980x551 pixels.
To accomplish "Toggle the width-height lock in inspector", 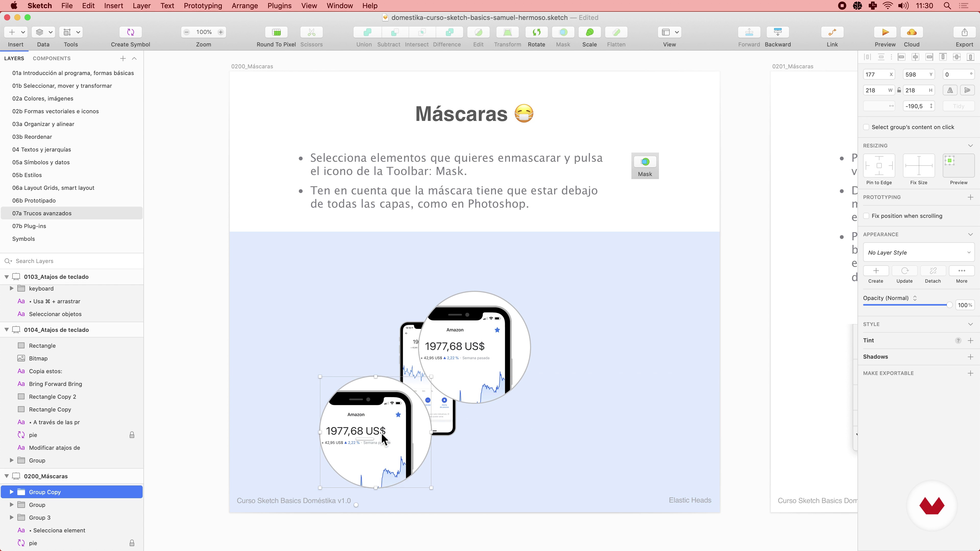I will click(x=899, y=91).
